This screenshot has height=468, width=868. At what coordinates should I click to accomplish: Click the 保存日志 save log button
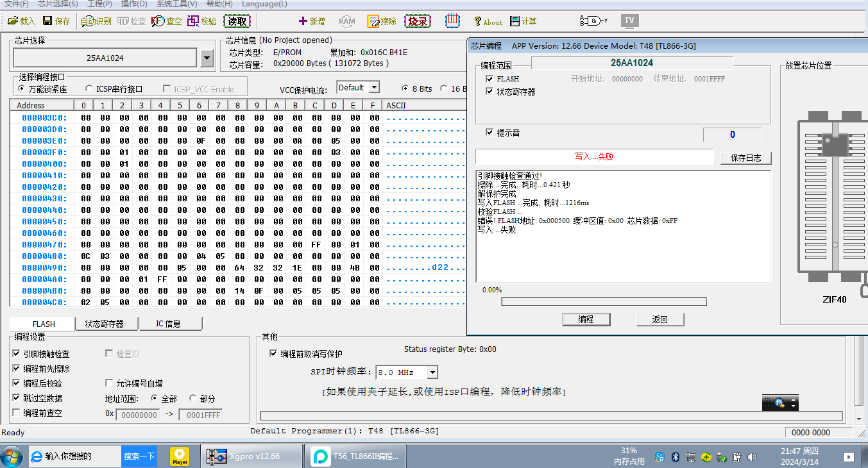[745, 158]
